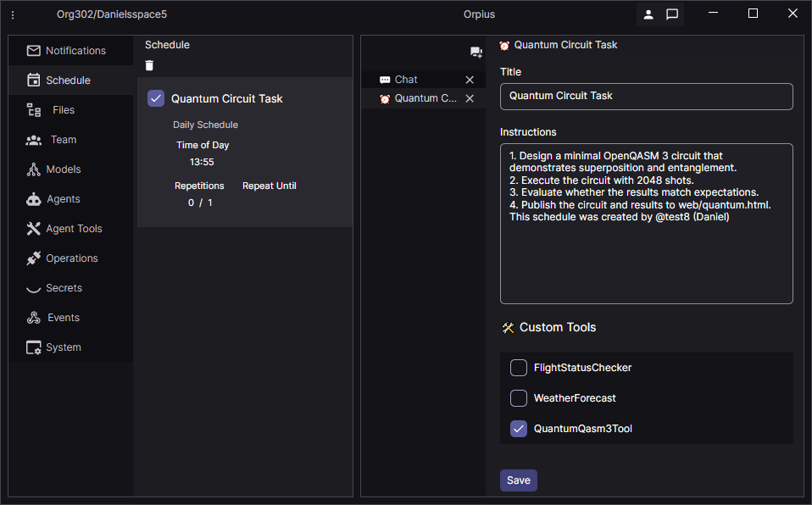Open the three-dot menu at top left

(x=13, y=14)
